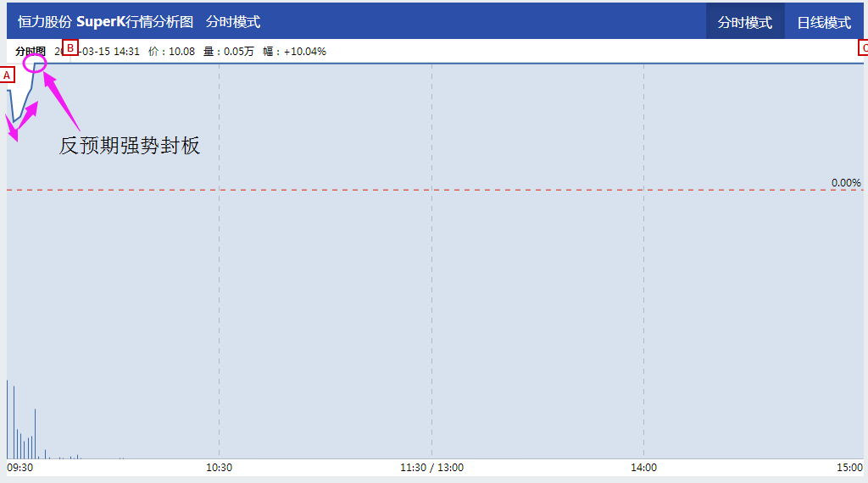
Task: Click the 分时图 label in info bar
Action: [x=31, y=52]
